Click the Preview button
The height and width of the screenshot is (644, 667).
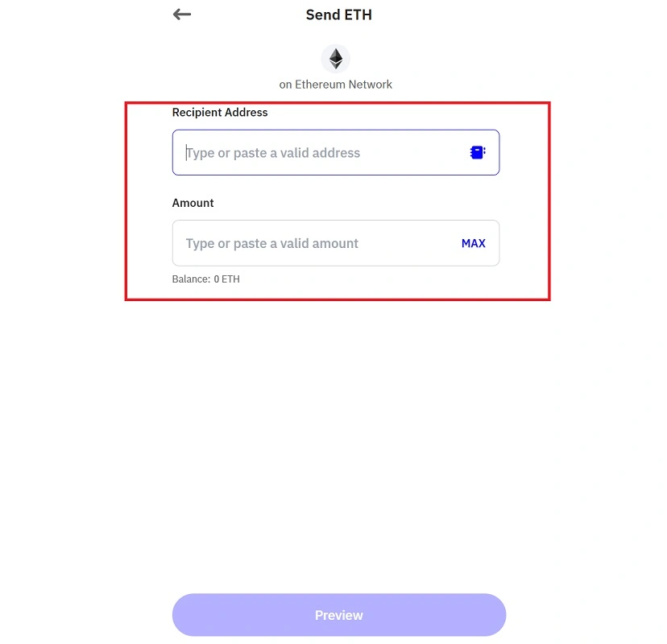coord(339,615)
